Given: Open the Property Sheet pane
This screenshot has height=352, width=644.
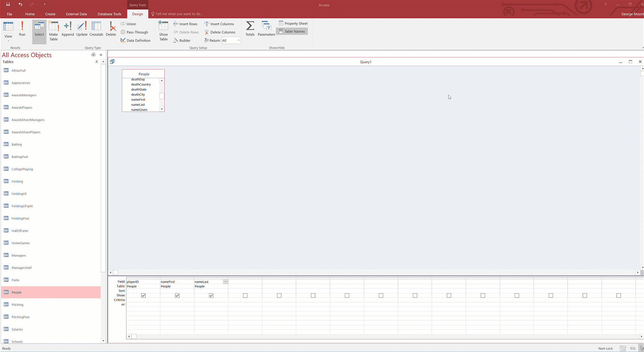Looking at the screenshot, I should coord(293,23).
